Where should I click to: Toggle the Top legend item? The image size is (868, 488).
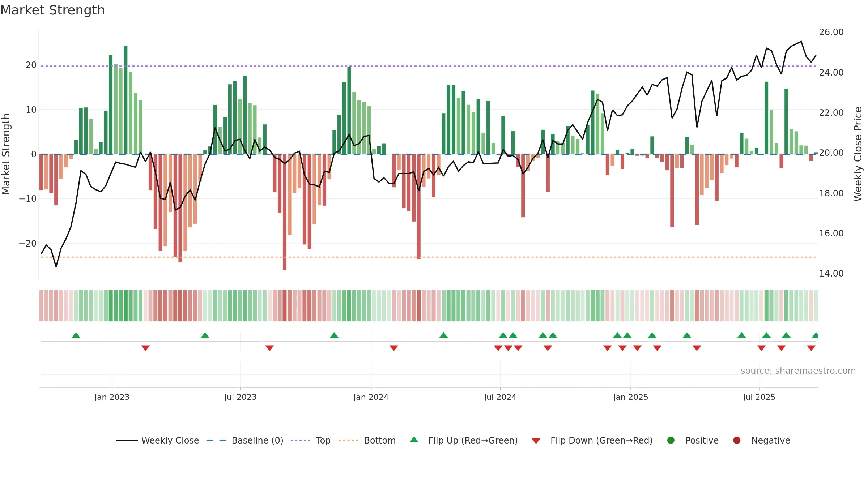(x=311, y=440)
